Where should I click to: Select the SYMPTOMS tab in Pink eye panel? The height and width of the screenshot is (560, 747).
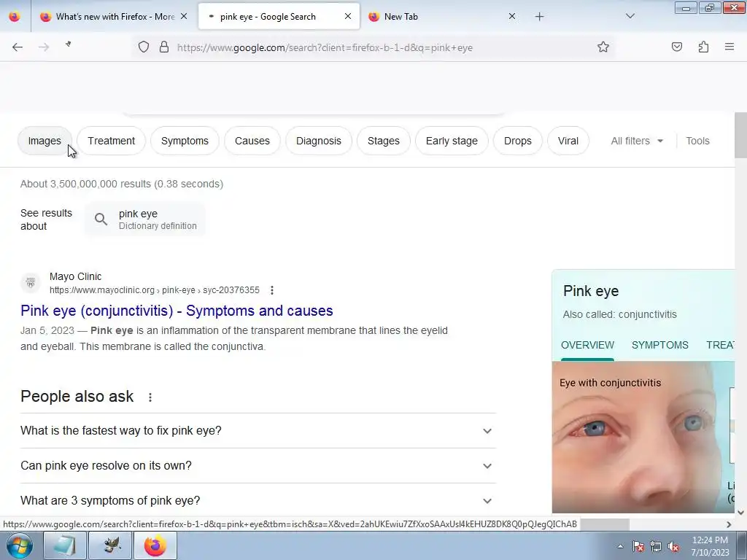[659, 345]
